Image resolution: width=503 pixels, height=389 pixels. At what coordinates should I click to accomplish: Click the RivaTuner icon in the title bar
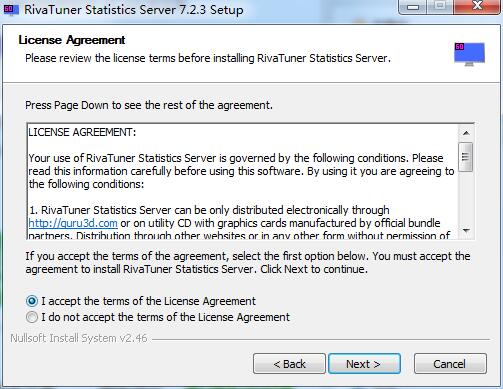[11, 9]
